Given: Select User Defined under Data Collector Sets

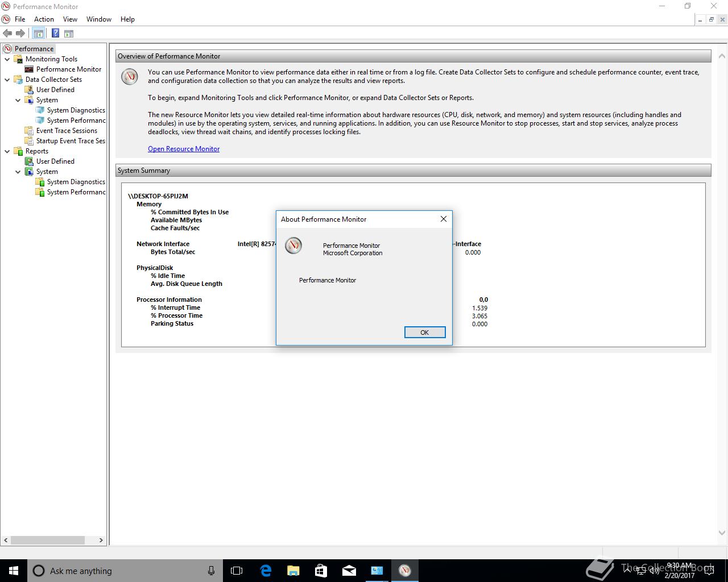Looking at the screenshot, I should click(x=55, y=90).
